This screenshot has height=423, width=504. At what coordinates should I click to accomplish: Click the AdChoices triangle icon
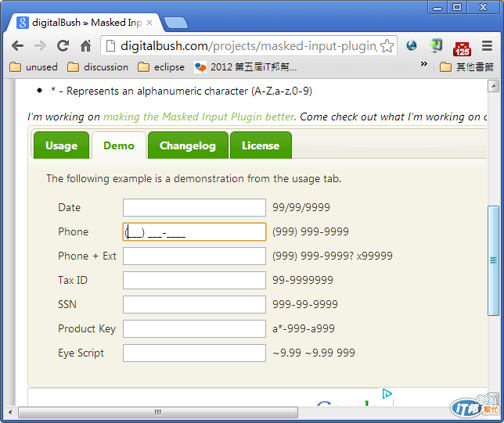(387, 393)
